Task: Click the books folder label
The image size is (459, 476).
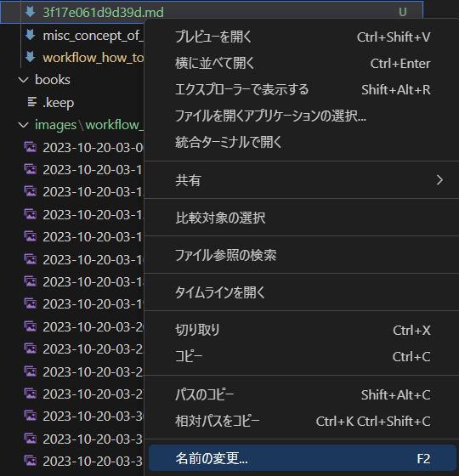Action: [53, 80]
